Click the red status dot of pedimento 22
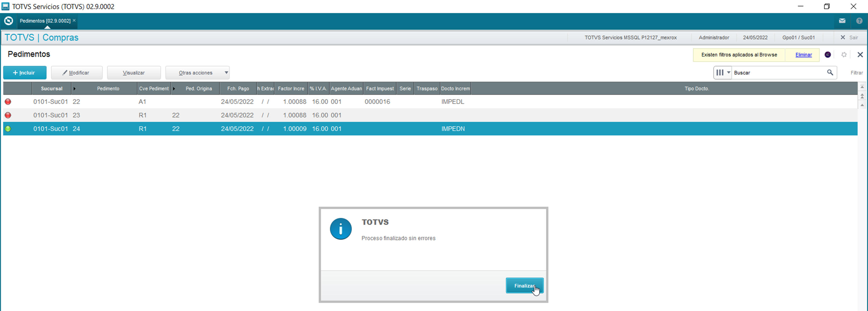 [8, 102]
